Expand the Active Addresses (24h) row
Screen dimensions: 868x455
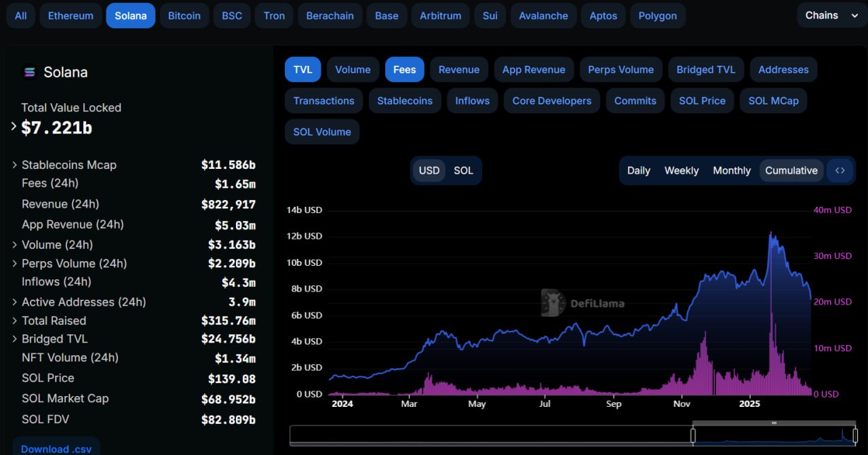pos(14,302)
